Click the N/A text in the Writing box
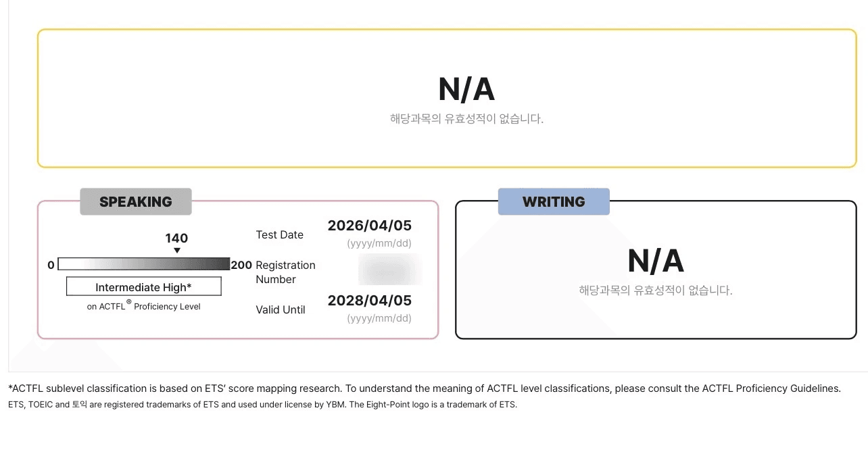The height and width of the screenshot is (450, 868). [x=656, y=261]
